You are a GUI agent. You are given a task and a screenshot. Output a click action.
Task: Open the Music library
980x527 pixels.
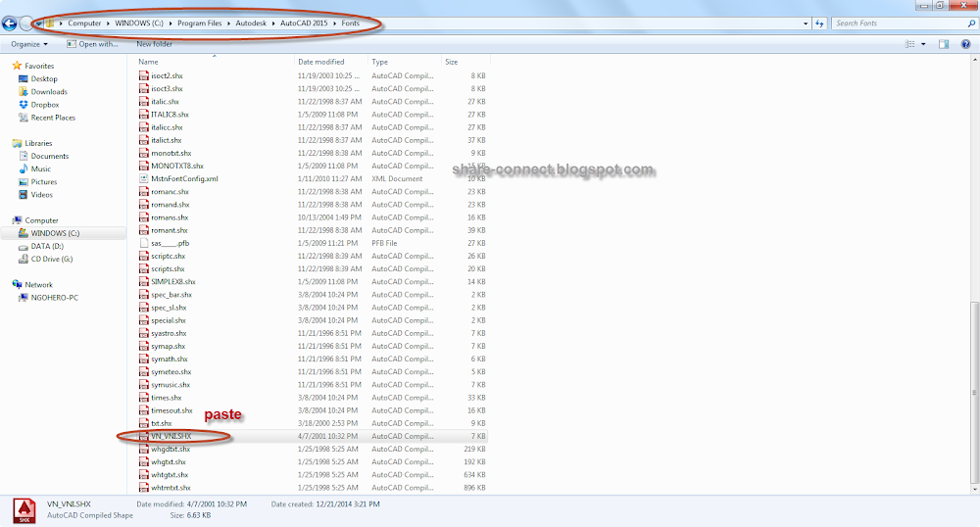(40, 168)
